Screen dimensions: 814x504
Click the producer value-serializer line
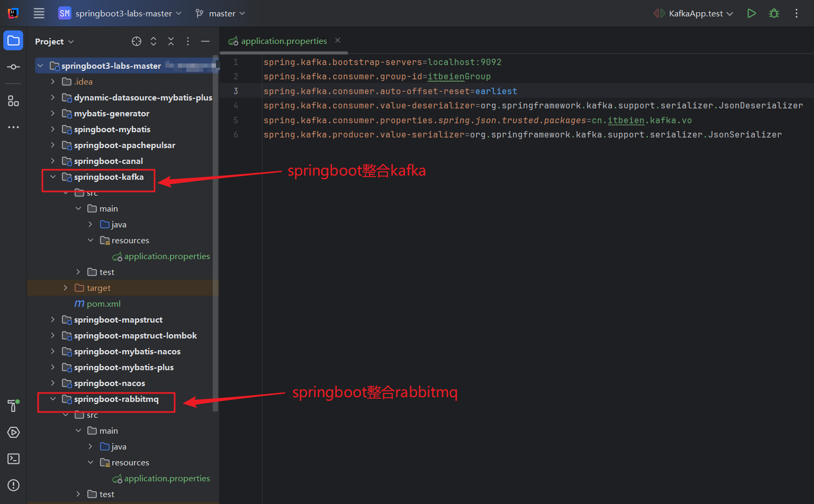[x=523, y=135]
